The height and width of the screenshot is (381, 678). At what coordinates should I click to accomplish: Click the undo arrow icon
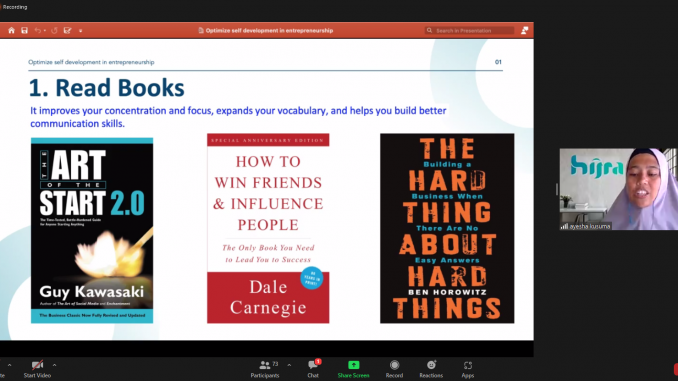(38, 30)
